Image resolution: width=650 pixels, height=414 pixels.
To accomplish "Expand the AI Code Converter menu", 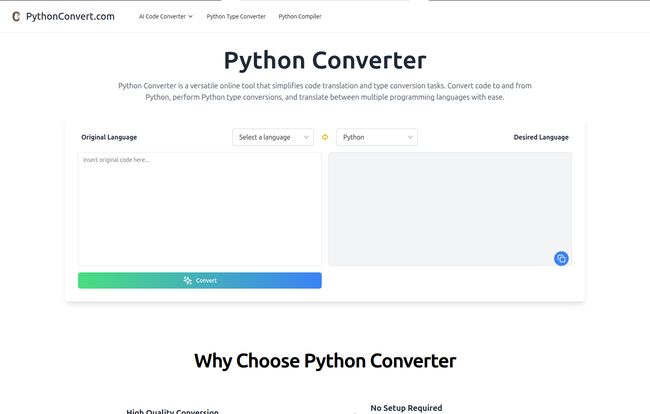I will click(165, 17).
